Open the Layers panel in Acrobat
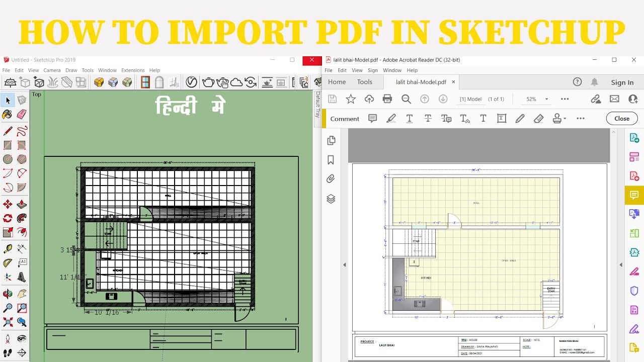 331,199
